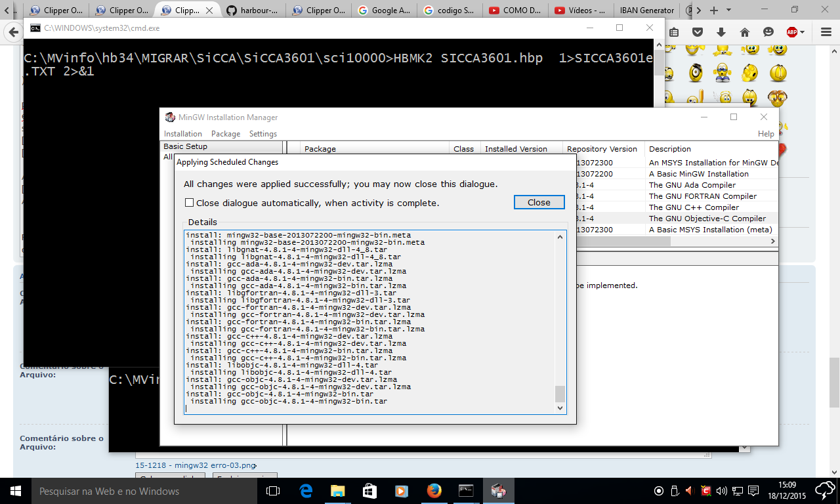840x504 pixels.
Task: Click the ABP icon dropdown arrow
Action: coord(803,32)
